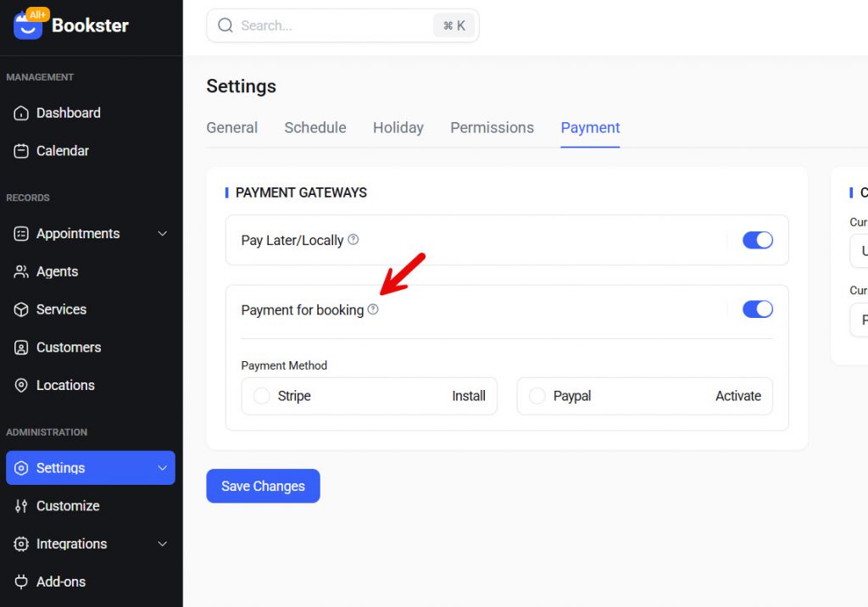This screenshot has width=868, height=607.
Task: Turn off the Payment for booking toggle
Action: (x=758, y=309)
